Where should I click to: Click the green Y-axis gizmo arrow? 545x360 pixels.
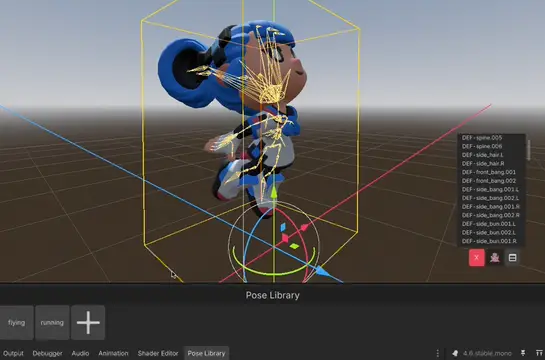(274, 192)
